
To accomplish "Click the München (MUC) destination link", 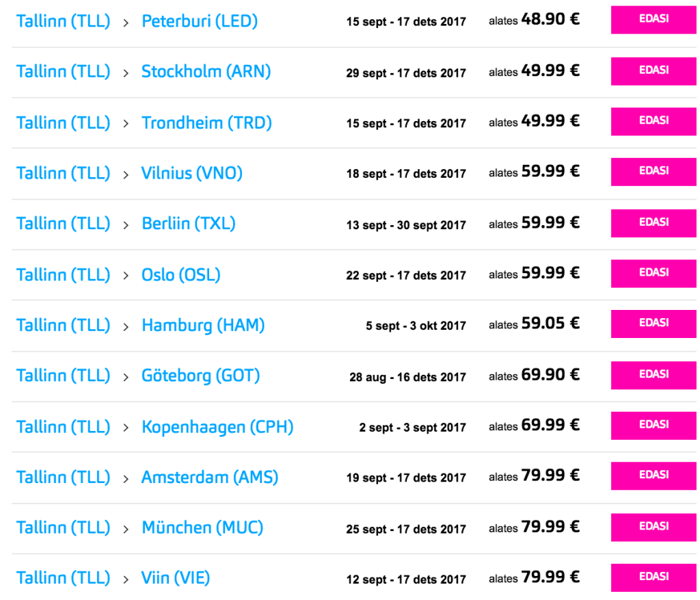I will point(202,527).
